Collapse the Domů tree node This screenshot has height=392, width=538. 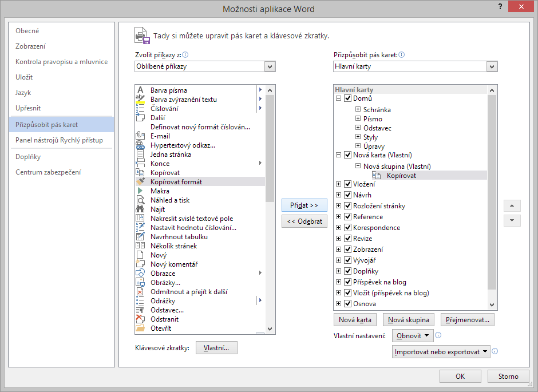338,98
